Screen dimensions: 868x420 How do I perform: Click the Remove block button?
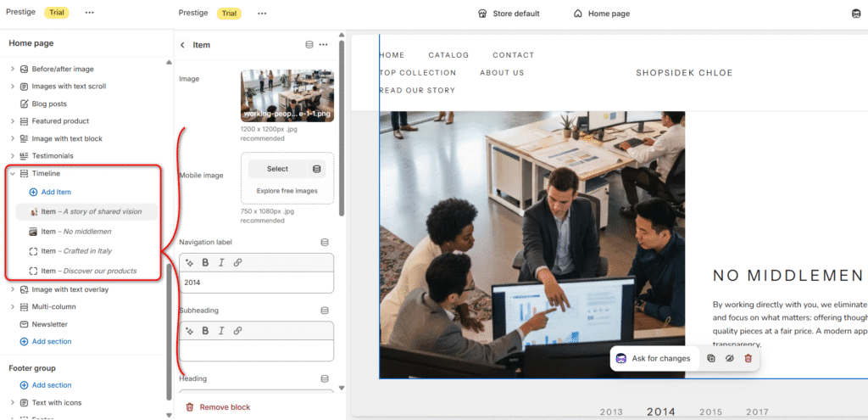[x=218, y=407]
